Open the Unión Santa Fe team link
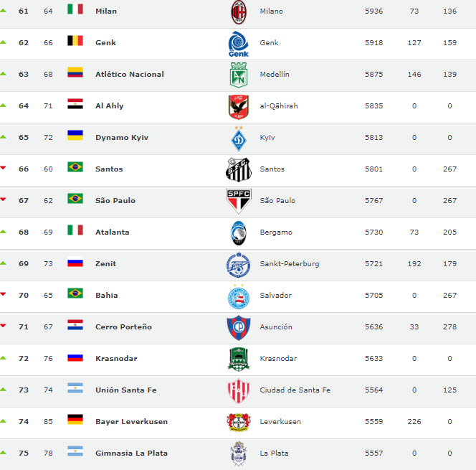Screen dimensions: 476x470 [x=125, y=390]
